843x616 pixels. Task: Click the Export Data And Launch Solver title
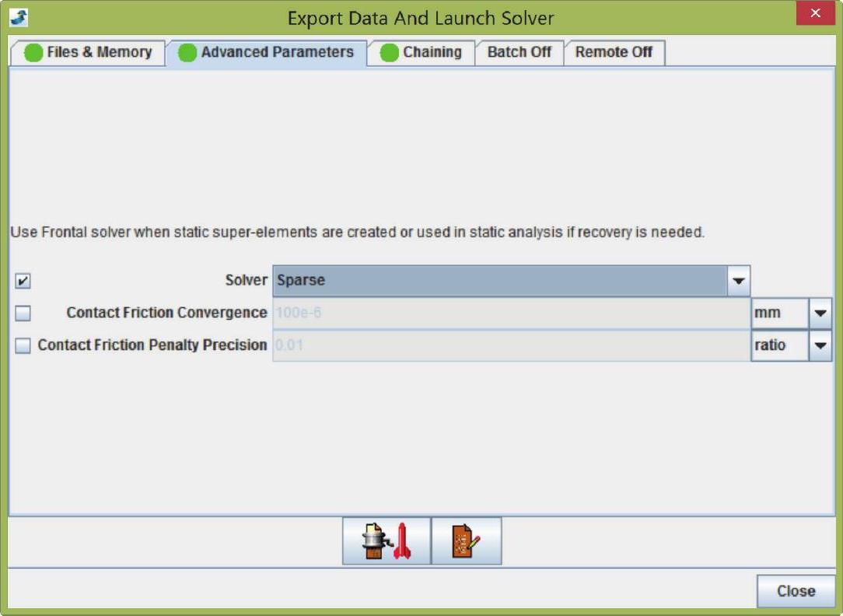pos(421,18)
